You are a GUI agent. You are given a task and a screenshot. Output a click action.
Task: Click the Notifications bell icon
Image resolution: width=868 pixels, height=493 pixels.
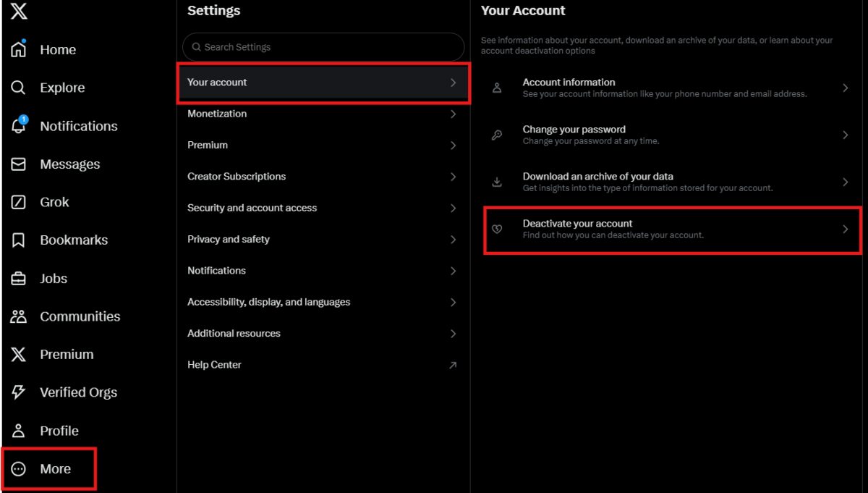click(19, 125)
